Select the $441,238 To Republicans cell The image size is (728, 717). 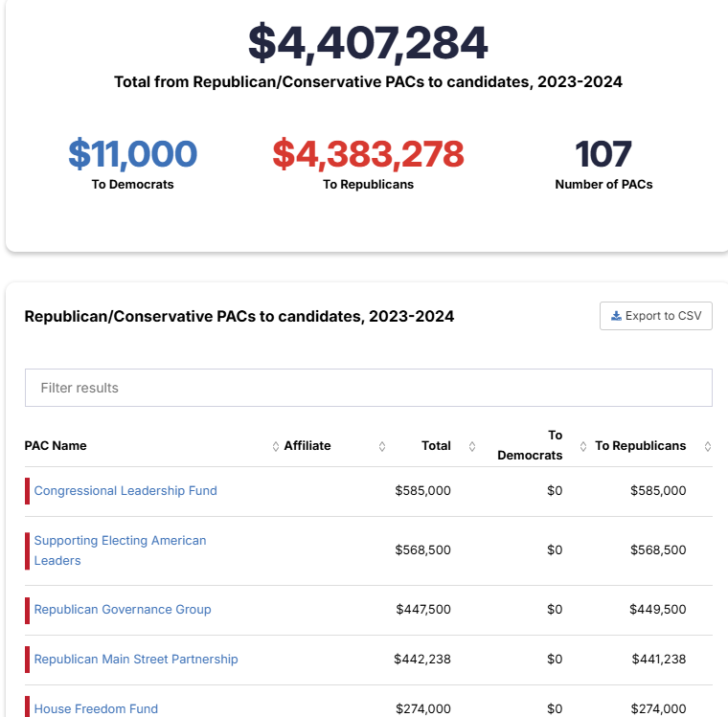click(x=659, y=659)
